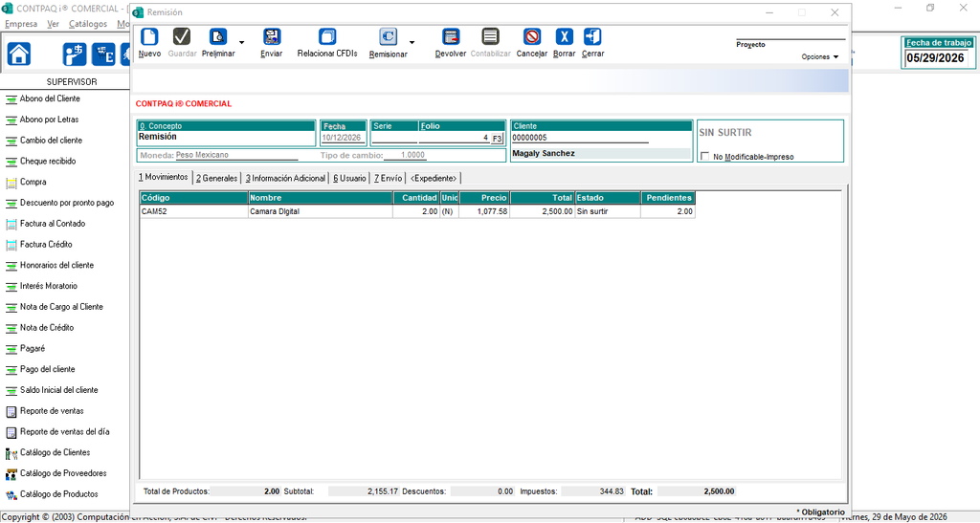Click the Cancelar toolbar icon
The width and height of the screenshot is (980, 523).
pyautogui.click(x=532, y=37)
